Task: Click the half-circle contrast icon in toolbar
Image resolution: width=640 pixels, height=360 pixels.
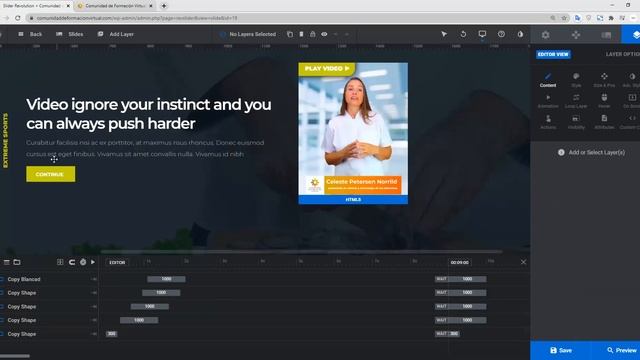Action: click(520, 34)
